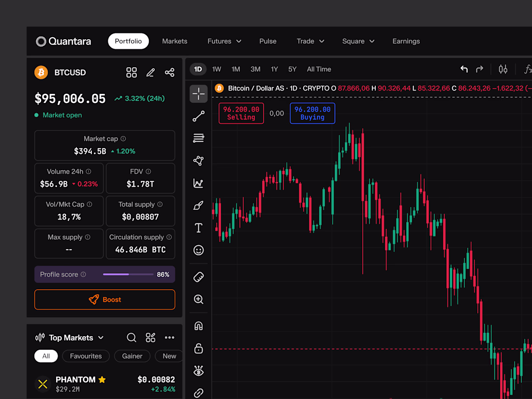
Task: Search within Top Markets
Action: pyautogui.click(x=131, y=338)
